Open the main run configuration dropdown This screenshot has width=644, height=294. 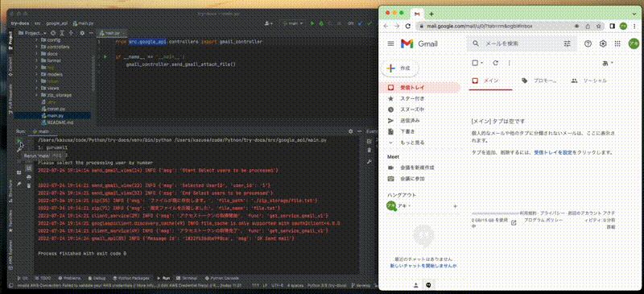291,24
